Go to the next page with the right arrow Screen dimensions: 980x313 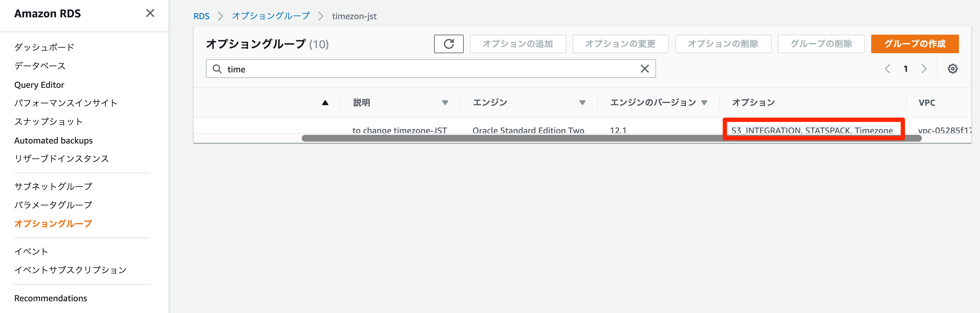tap(924, 69)
